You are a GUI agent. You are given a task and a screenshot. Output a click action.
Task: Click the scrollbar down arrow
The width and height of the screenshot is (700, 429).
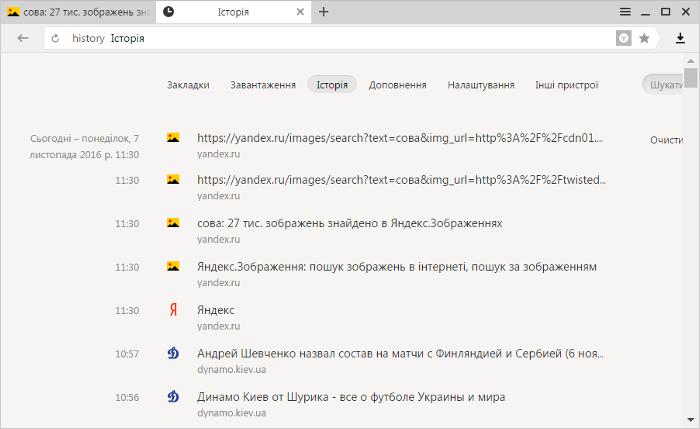[x=691, y=420]
